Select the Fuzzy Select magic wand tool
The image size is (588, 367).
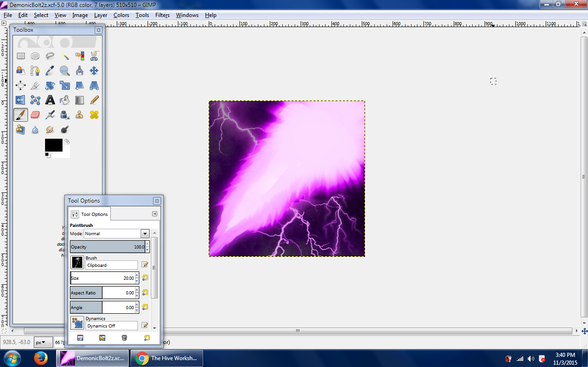tap(65, 56)
